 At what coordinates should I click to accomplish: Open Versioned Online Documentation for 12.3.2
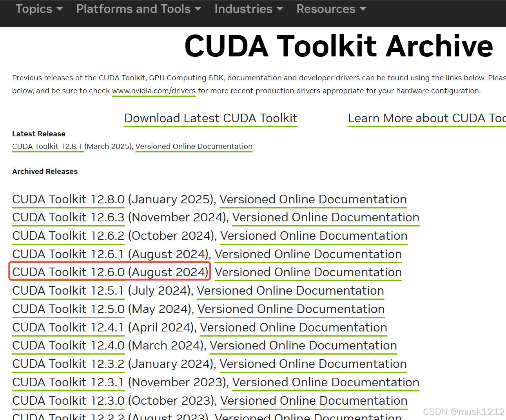313,364
